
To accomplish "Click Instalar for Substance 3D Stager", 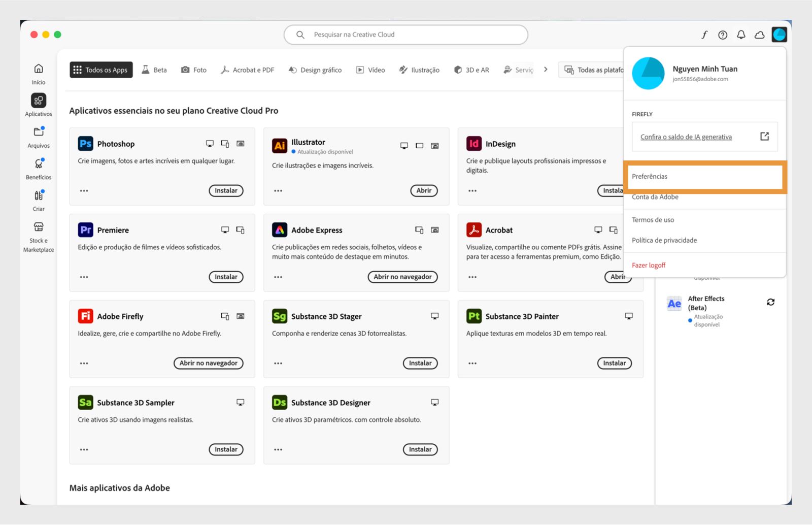I will click(420, 364).
